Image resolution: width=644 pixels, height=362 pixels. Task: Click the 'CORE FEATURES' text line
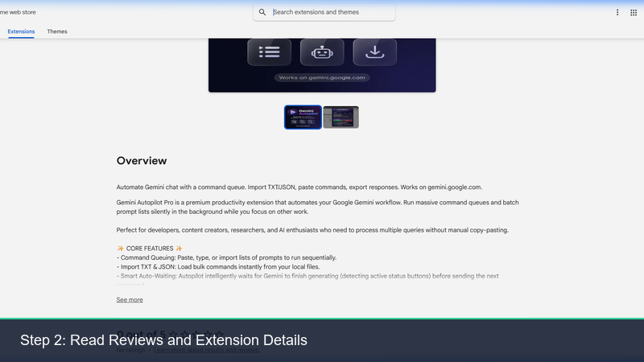pyautogui.click(x=150, y=249)
